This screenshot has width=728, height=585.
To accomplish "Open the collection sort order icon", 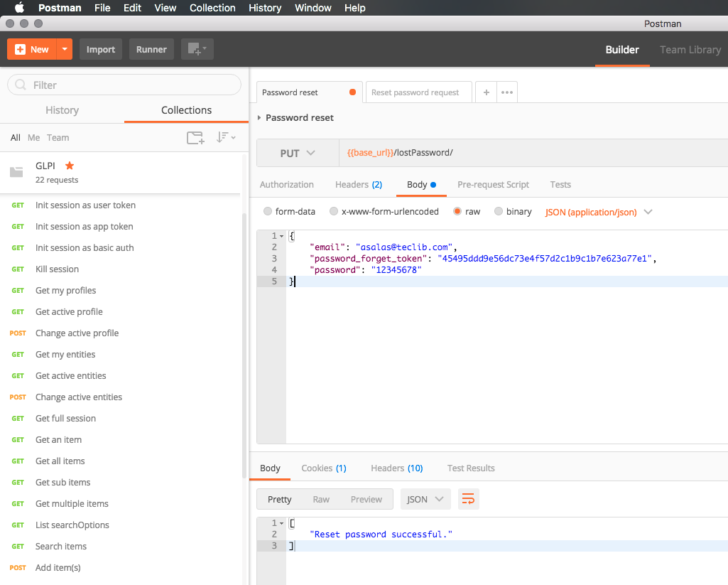I will (x=226, y=137).
